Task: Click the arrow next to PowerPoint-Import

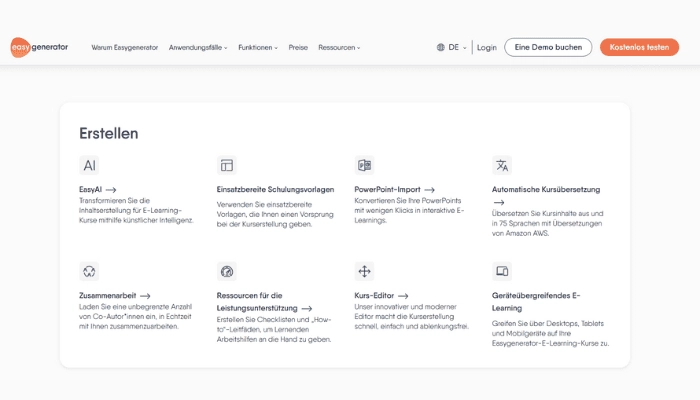Action: pos(429,190)
